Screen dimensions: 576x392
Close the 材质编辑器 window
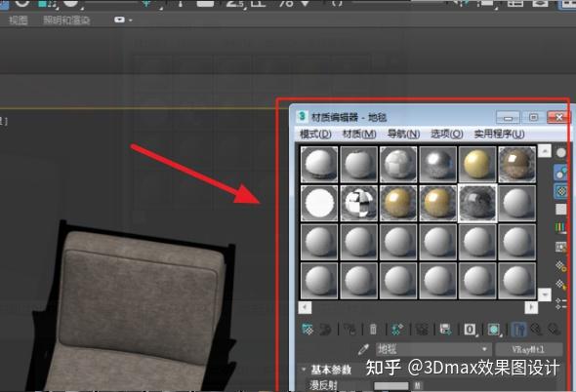(x=558, y=117)
